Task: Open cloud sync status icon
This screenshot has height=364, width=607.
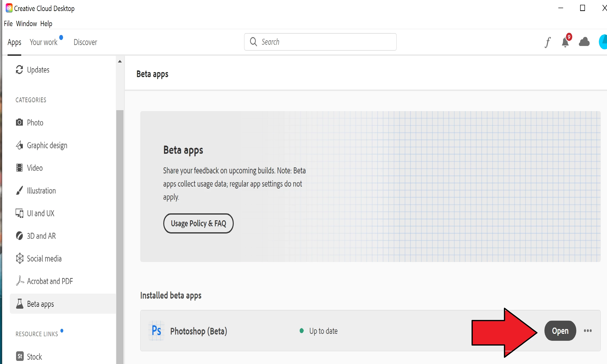Action: coord(584,42)
